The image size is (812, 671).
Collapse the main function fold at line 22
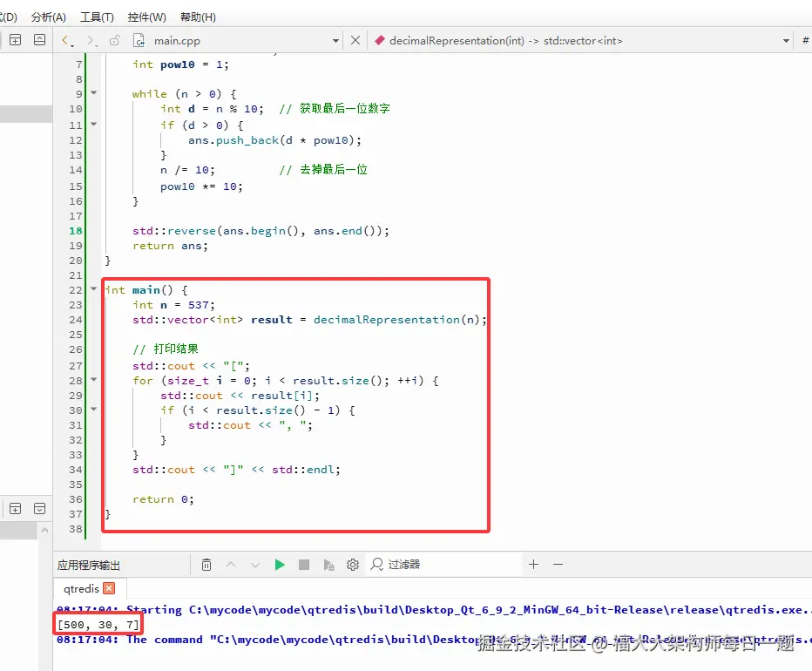[x=94, y=288]
